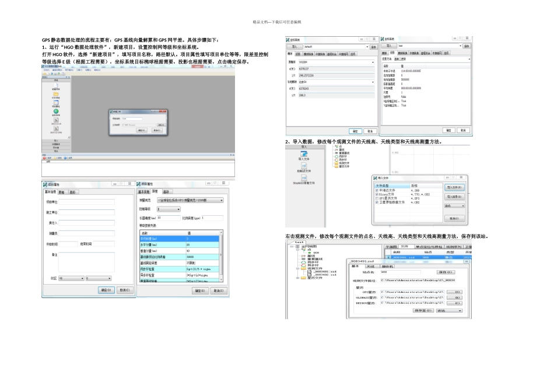Viewport: 554px width, 392px height.
Task: Select the 中央子午线 row in projection list
Action: click(426, 71)
